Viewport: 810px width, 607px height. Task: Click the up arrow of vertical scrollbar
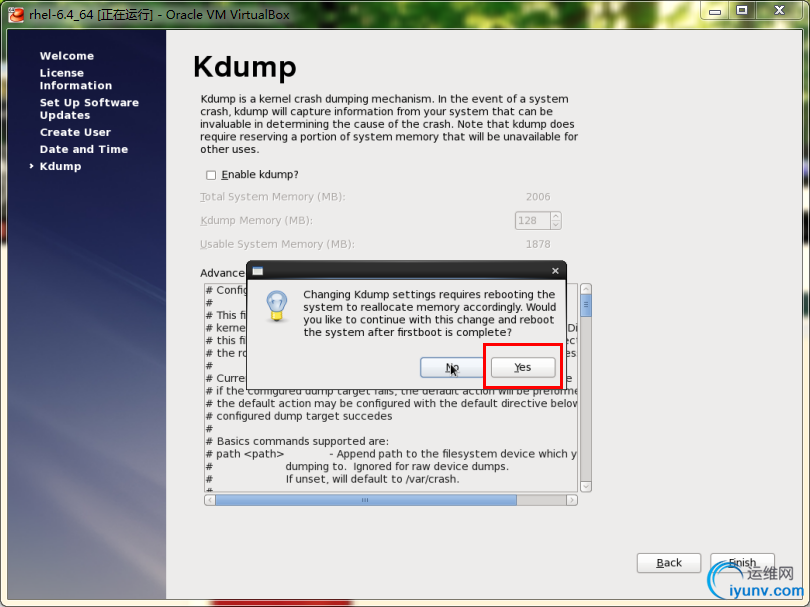pos(586,289)
